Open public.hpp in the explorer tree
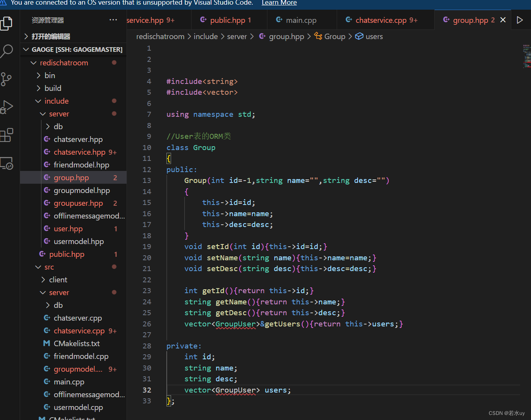This screenshot has width=531, height=420. pos(73,254)
